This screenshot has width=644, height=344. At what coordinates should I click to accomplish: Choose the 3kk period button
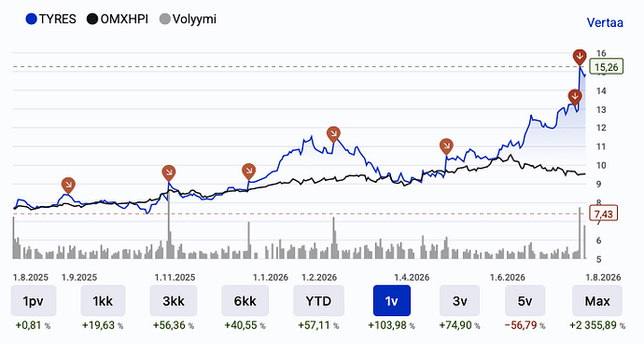pos(174,301)
